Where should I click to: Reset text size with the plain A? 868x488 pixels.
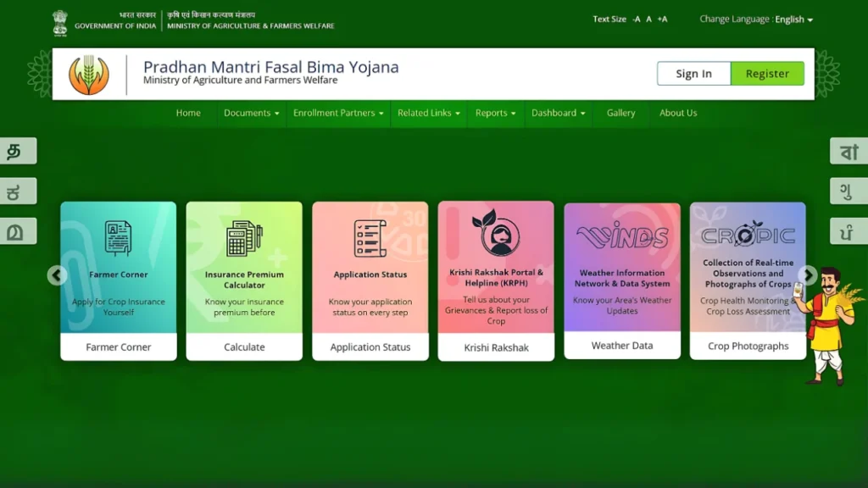pos(648,19)
